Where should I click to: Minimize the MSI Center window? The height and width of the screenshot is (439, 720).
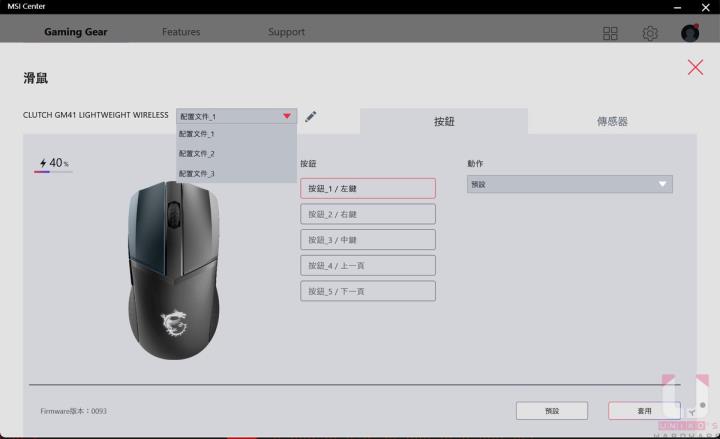click(677, 7)
